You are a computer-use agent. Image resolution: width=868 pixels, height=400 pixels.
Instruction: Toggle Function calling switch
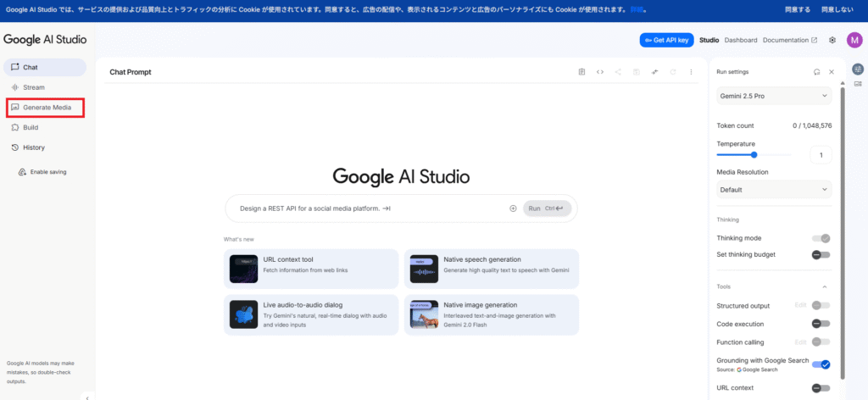coord(821,342)
